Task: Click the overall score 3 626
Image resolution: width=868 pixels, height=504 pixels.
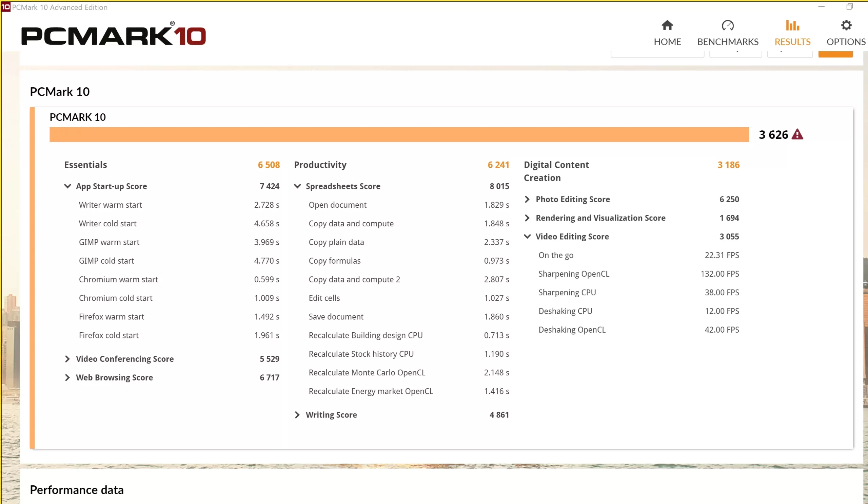Action: [773, 134]
